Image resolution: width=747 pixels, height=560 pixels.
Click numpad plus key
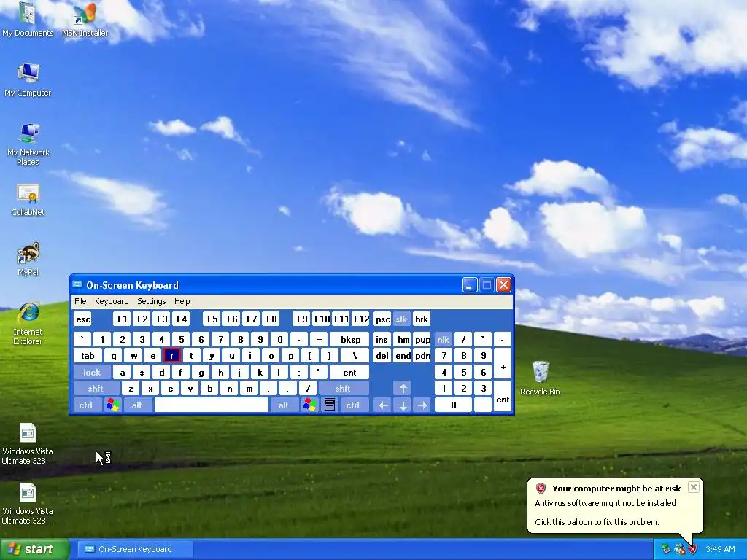tap(503, 365)
